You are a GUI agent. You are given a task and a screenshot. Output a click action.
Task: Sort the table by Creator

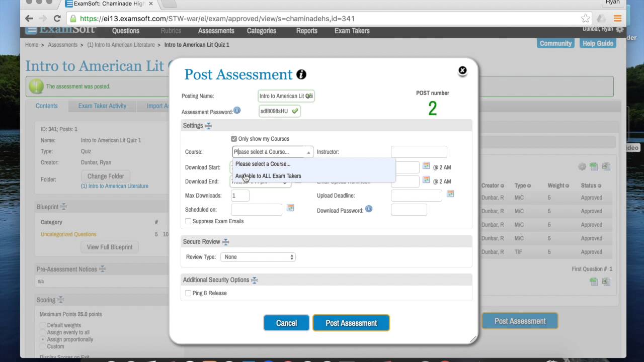click(x=493, y=186)
